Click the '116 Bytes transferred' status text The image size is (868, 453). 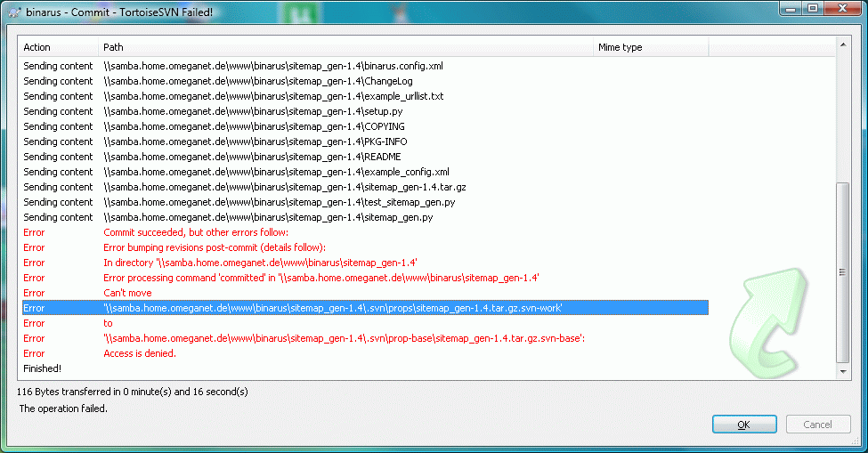133,392
